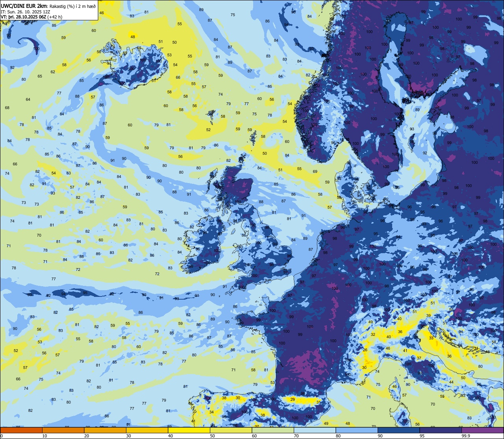
Task: Click the "29" value in the Spanish yellow patch
Action: click(x=293, y=399)
